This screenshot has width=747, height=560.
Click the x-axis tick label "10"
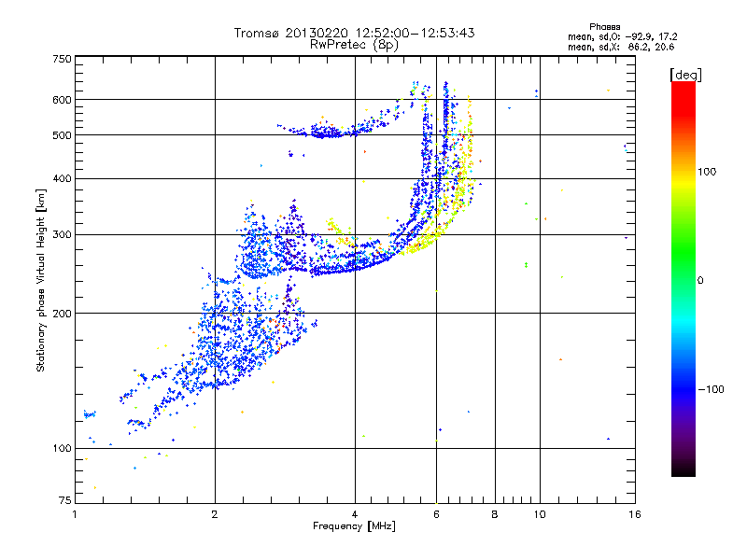pos(540,514)
